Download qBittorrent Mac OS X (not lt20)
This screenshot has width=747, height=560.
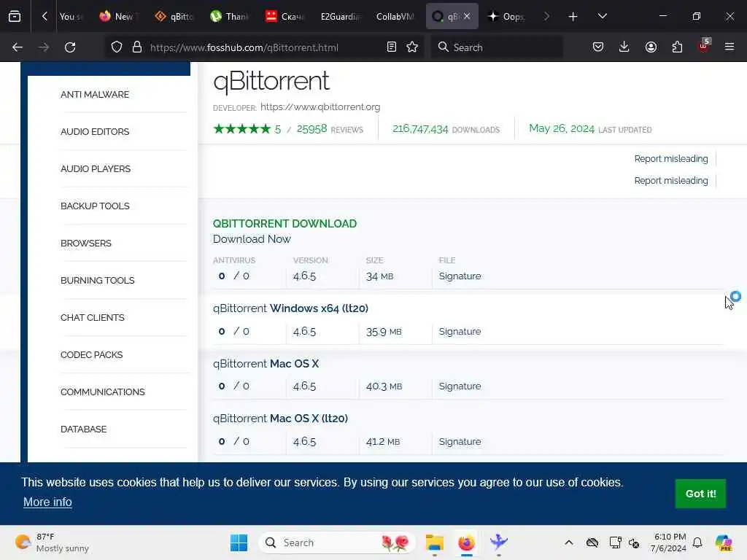pyautogui.click(x=266, y=363)
